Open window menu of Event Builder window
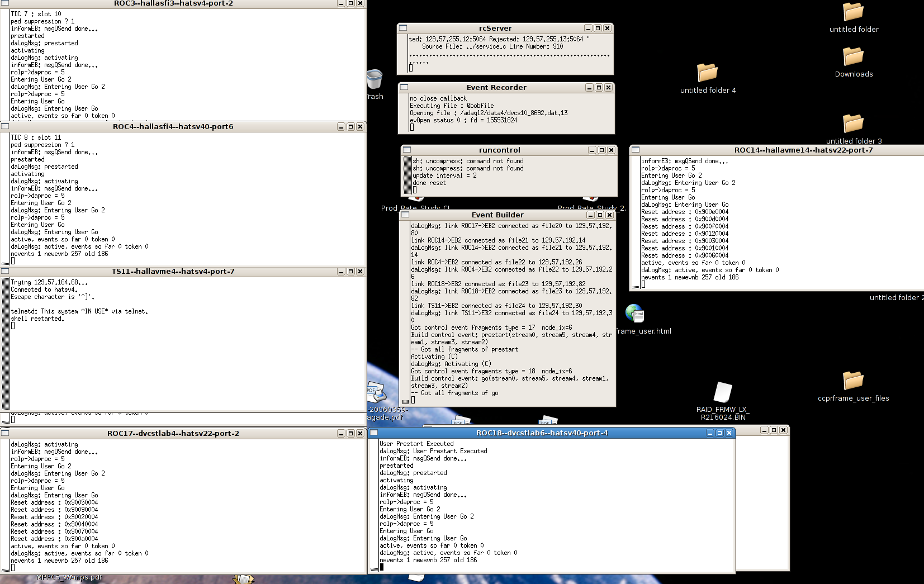 pos(405,215)
